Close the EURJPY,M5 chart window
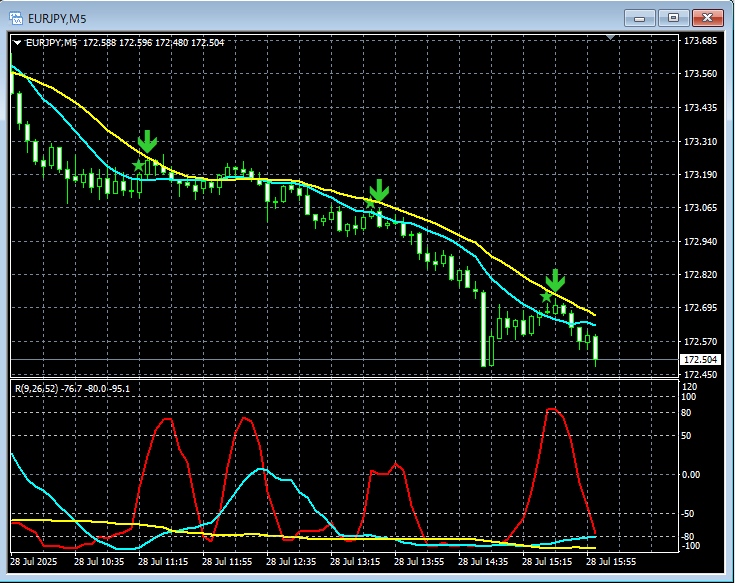 coord(708,18)
